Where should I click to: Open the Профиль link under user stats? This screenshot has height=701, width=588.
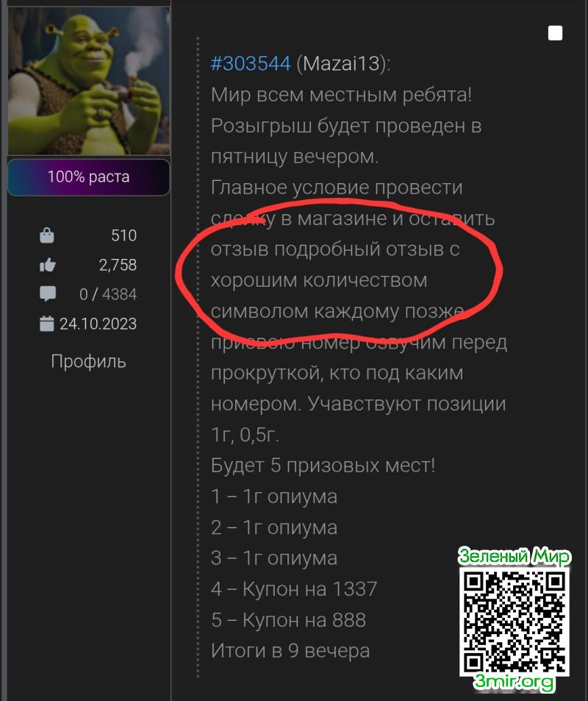[x=88, y=361]
